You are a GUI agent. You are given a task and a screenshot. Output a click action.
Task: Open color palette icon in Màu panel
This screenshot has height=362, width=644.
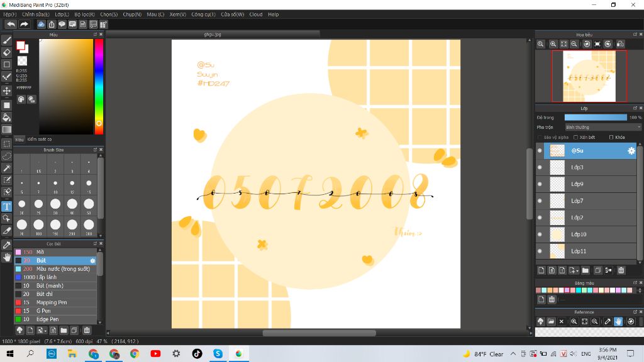coord(21,99)
